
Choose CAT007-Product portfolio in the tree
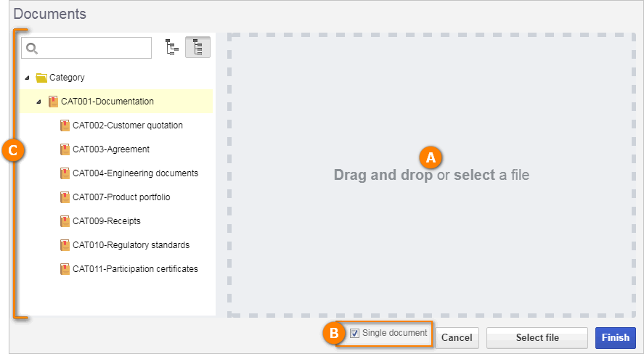(121, 197)
